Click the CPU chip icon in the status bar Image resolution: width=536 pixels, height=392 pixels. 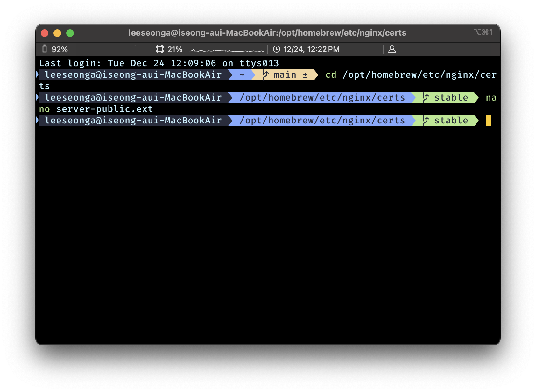pos(160,49)
